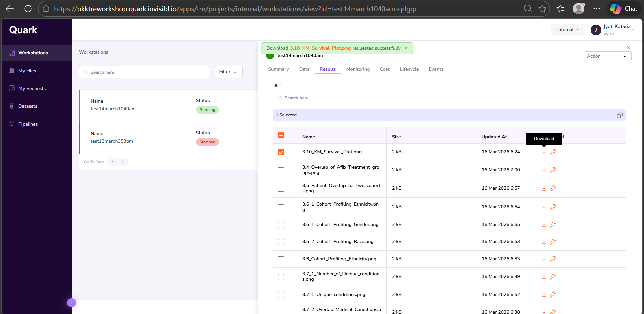Expand the Filter dropdown
Screen dimensions: 644x314
tap(228, 72)
